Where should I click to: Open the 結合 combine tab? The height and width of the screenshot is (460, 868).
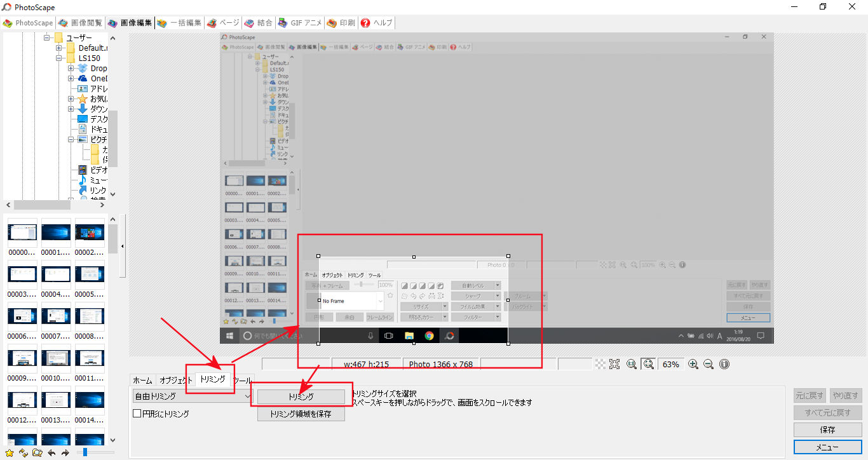click(x=258, y=23)
